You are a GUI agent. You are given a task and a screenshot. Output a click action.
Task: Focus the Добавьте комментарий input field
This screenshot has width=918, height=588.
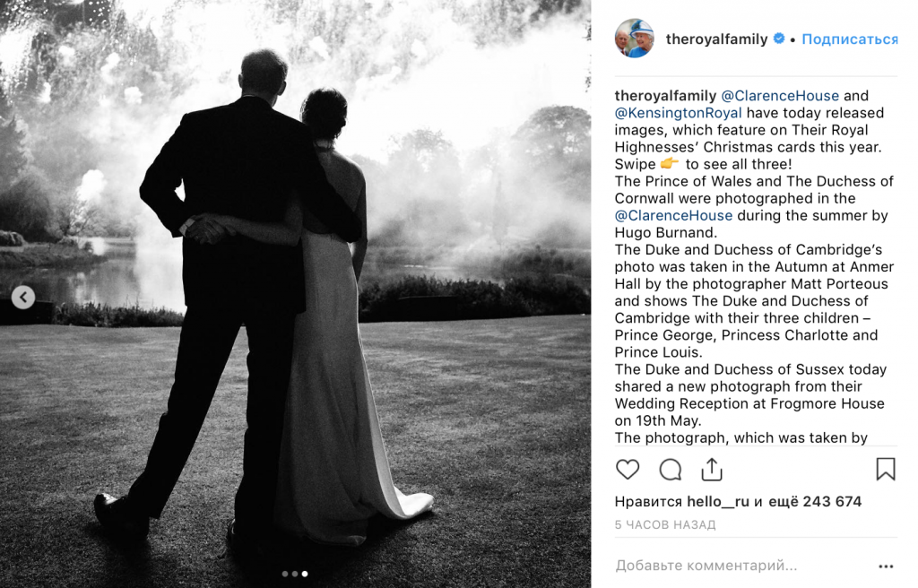click(x=743, y=566)
